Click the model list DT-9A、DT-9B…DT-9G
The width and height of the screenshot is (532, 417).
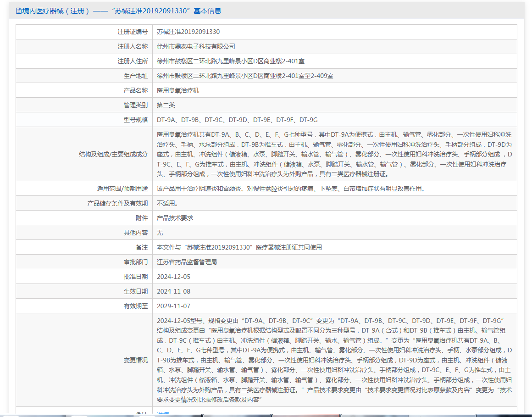point(237,120)
